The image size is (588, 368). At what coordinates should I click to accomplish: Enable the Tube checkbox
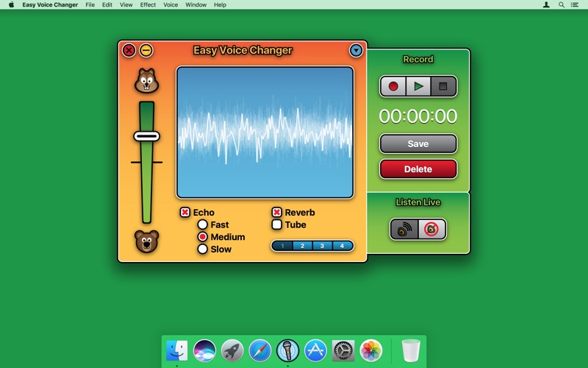click(x=277, y=224)
